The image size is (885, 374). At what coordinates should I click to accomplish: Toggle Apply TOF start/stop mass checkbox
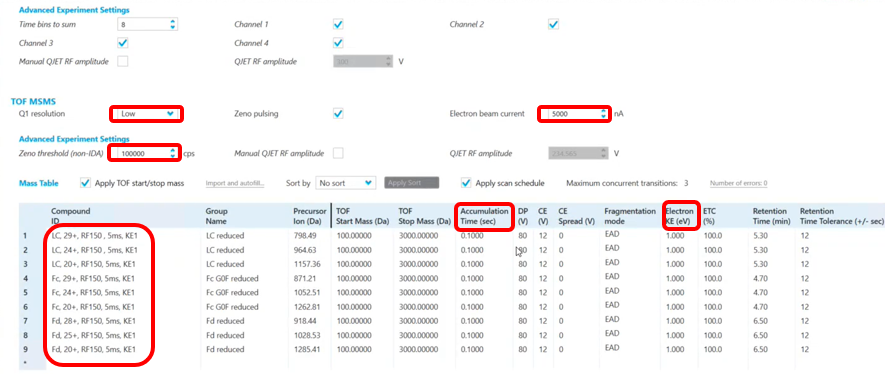pyautogui.click(x=85, y=183)
